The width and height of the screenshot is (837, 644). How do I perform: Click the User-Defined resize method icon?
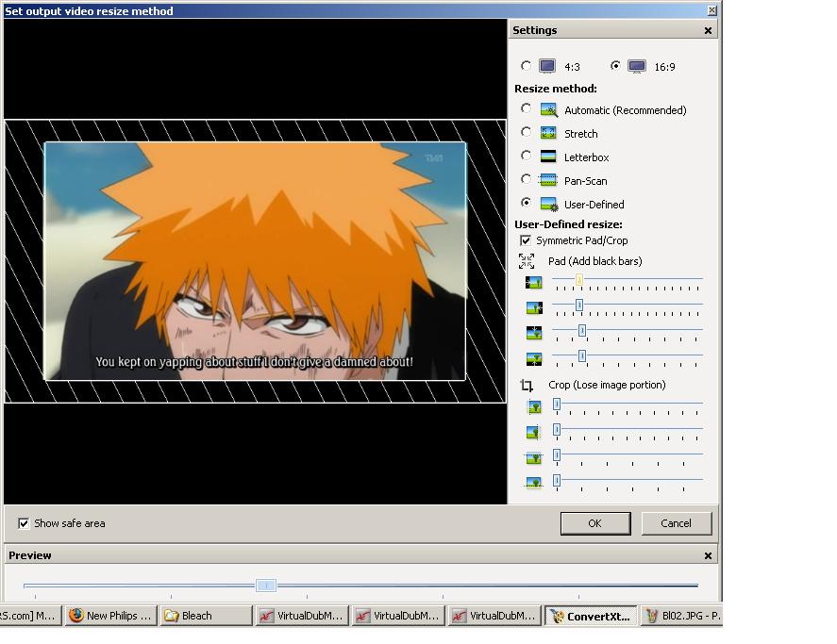click(x=549, y=204)
